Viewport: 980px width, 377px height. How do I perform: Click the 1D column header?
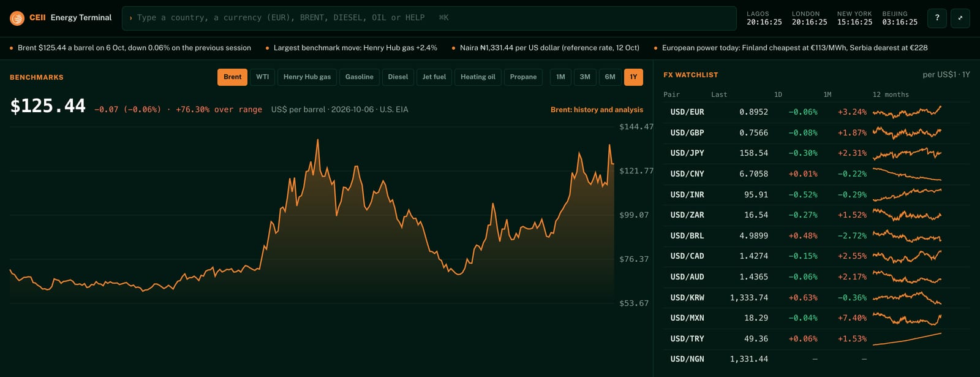[x=778, y=95]
